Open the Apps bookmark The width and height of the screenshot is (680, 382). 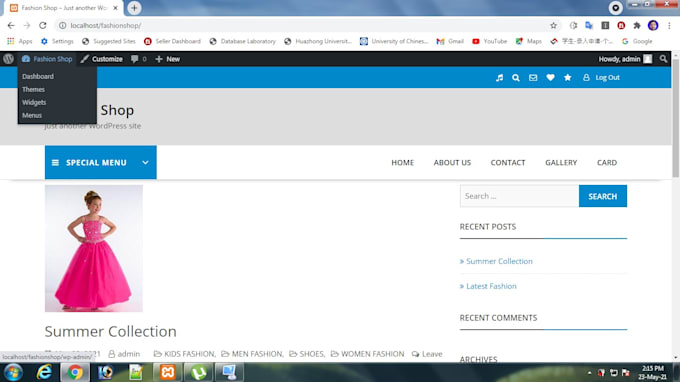click(20, 41)
